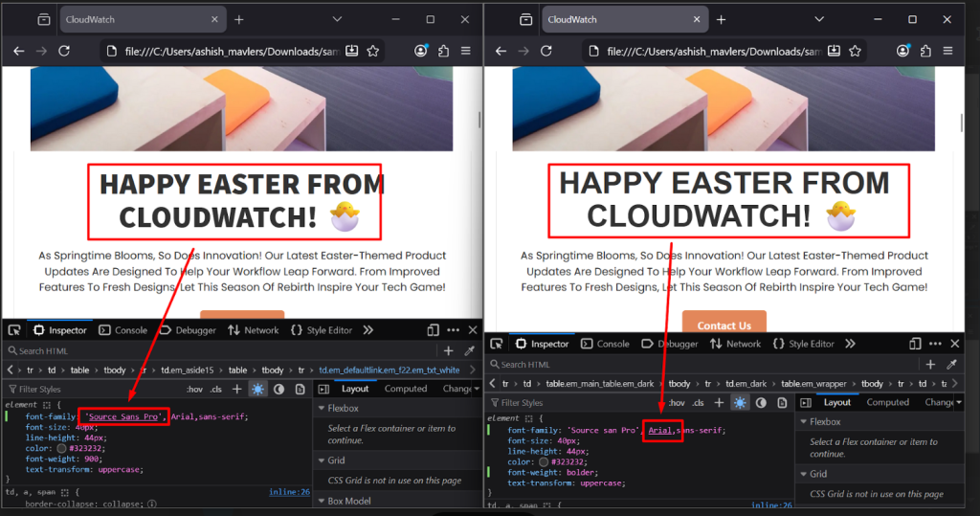This screenshot has width=980, height=516.
Task: Bookmark page with star in left window
Action: click(373, 51)
